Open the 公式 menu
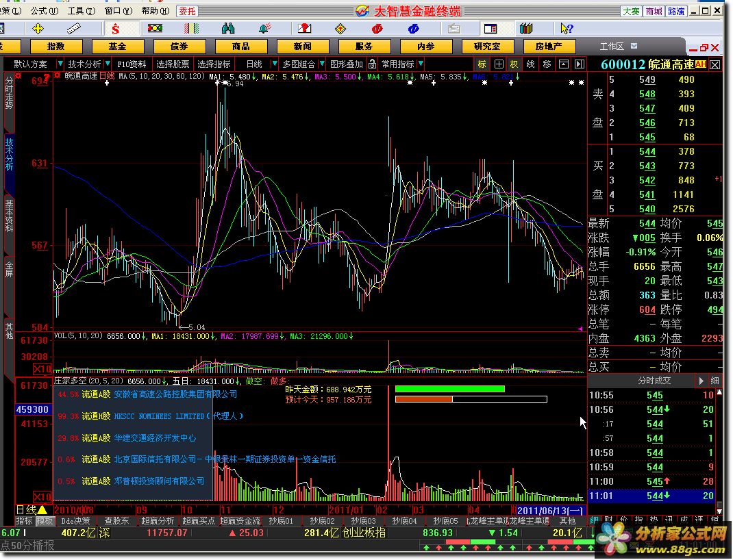 click(x=45, y=11)
